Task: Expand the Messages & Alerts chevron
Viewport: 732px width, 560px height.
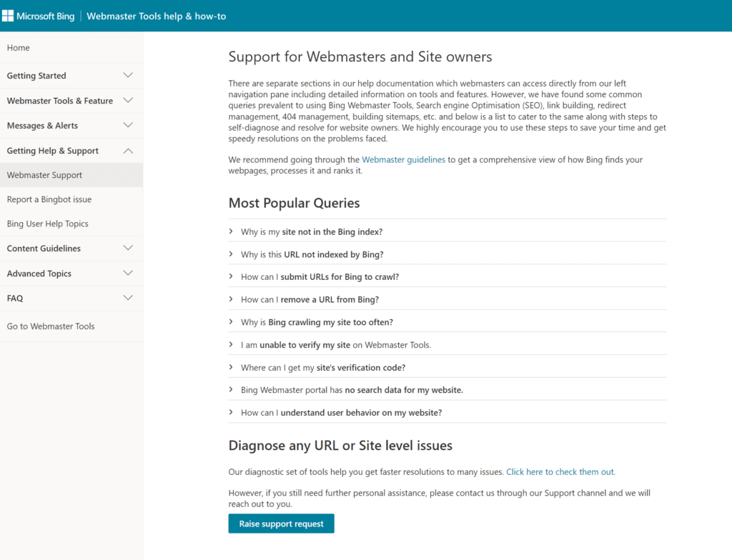Action: [128, 126]
